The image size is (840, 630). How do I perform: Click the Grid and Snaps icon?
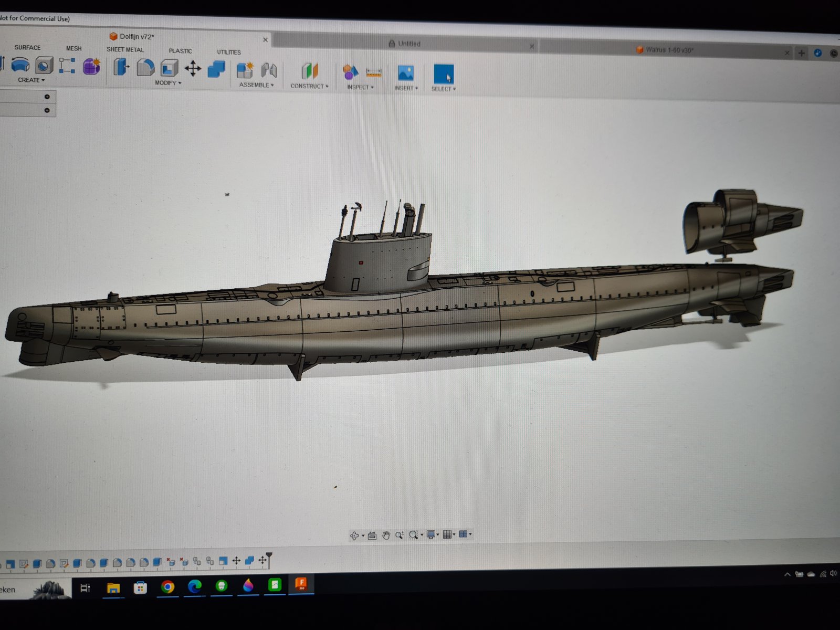[447, 534]
